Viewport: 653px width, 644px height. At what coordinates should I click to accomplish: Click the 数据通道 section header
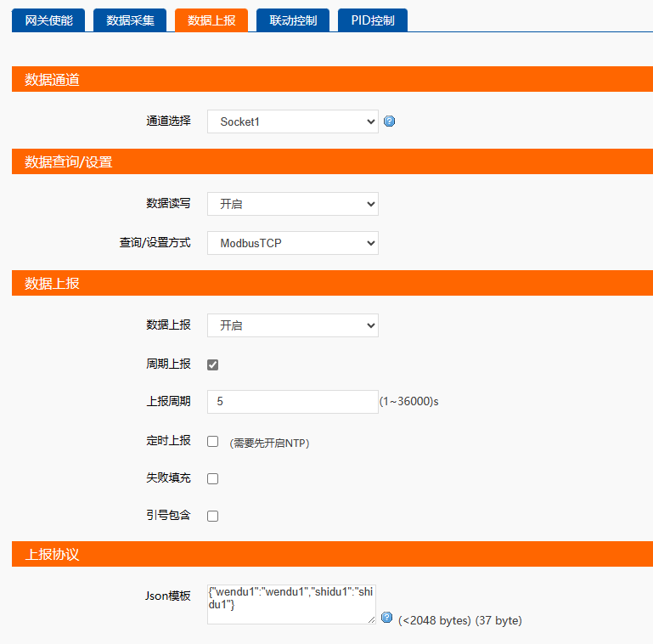coord(332,80)
